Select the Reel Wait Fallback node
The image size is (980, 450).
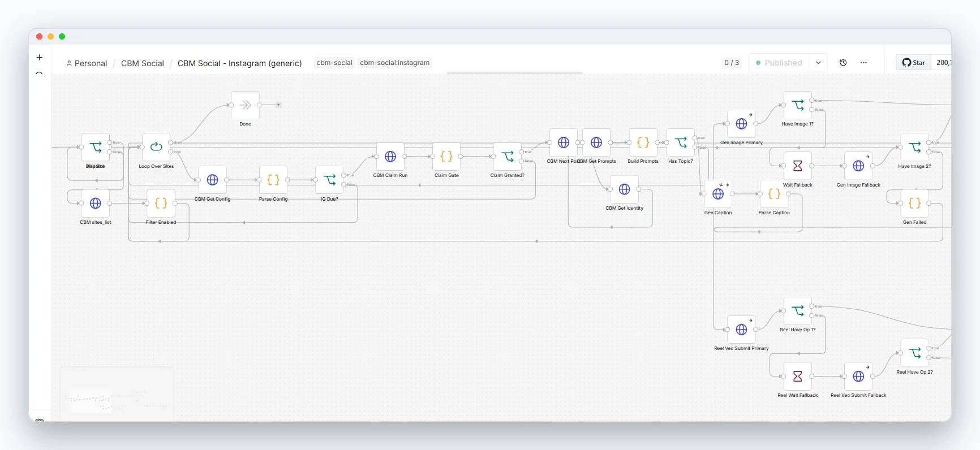pos(798,377)
